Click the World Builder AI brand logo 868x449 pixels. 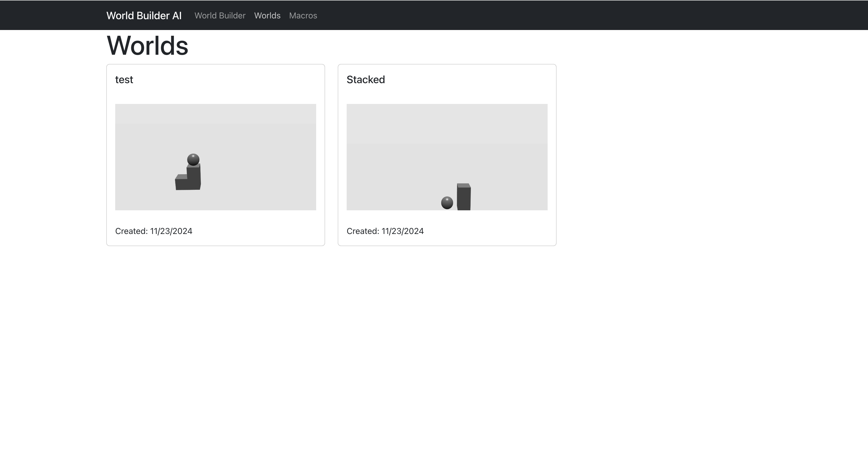click(x=144, y=16)
